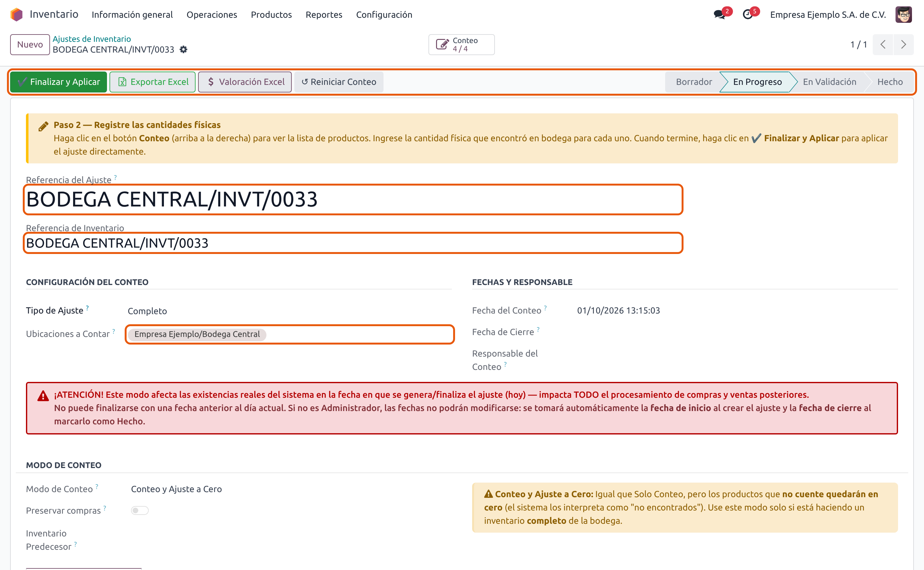Select the En Progreso status stage
This screenshot has height=570, width=924.
tap(757, 82)
